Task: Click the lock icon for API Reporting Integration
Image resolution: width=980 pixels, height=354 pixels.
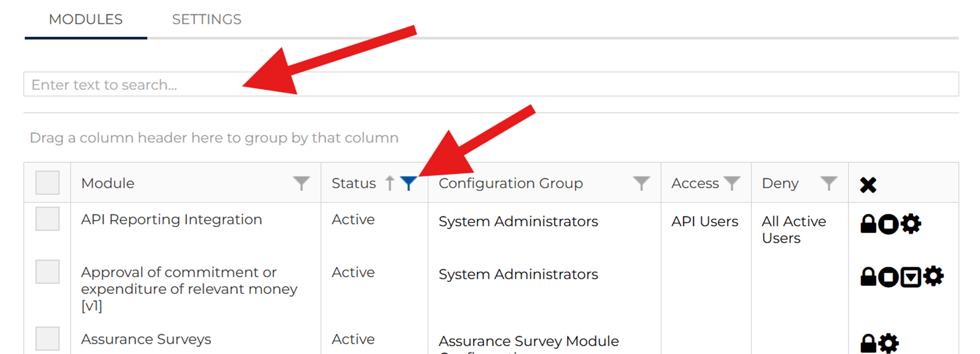Action: tap(868, 224)
